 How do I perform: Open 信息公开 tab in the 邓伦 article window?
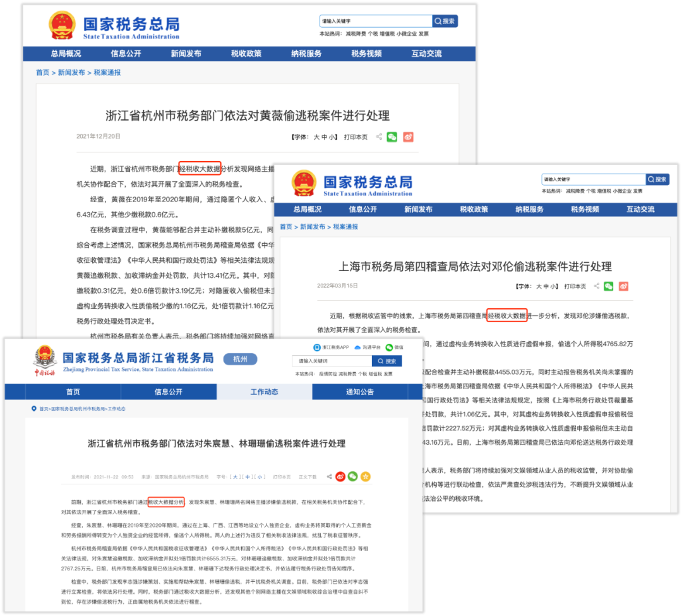[362, 209]
